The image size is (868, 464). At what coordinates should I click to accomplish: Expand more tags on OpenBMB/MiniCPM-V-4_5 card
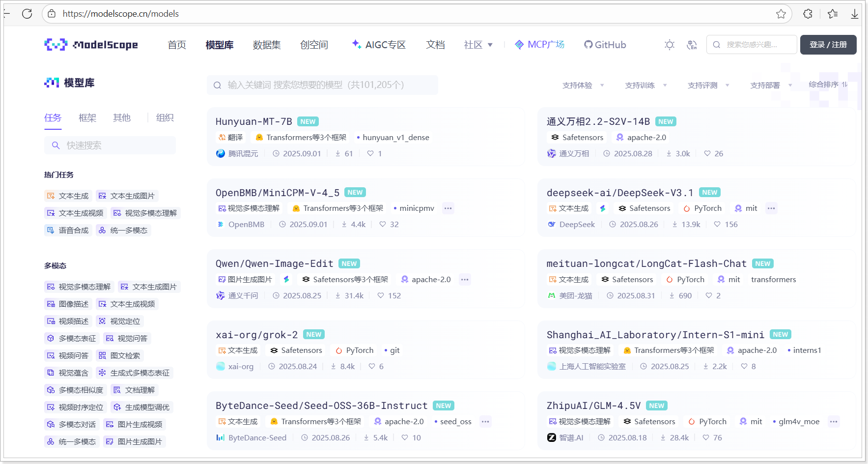pos(448,208)
